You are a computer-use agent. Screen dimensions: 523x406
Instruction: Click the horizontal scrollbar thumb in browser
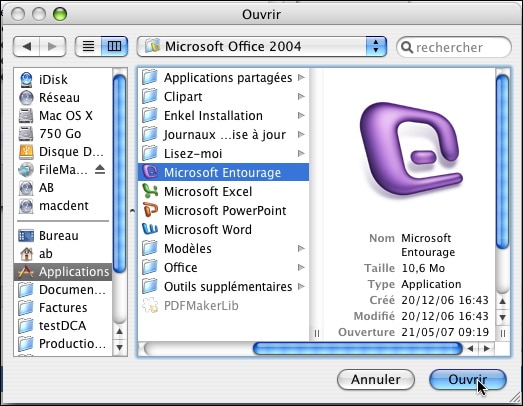click(358, 349)
